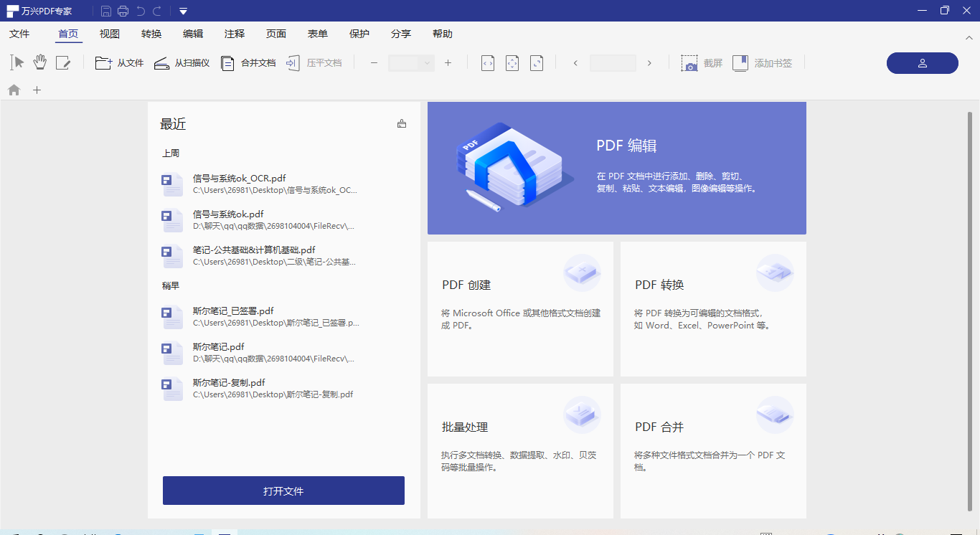This screenshot has height=535, width=980.
Task: Click the PDF 合并 card
Action: tap(713, 451)
